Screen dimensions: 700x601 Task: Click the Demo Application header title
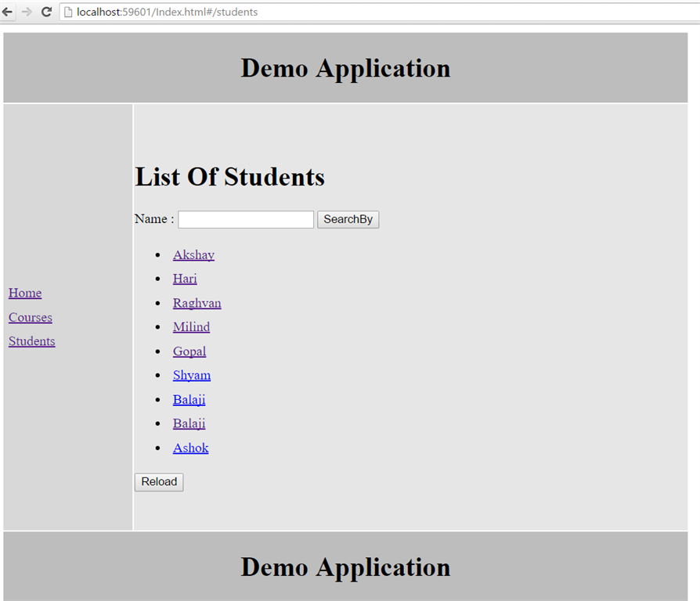345,68
